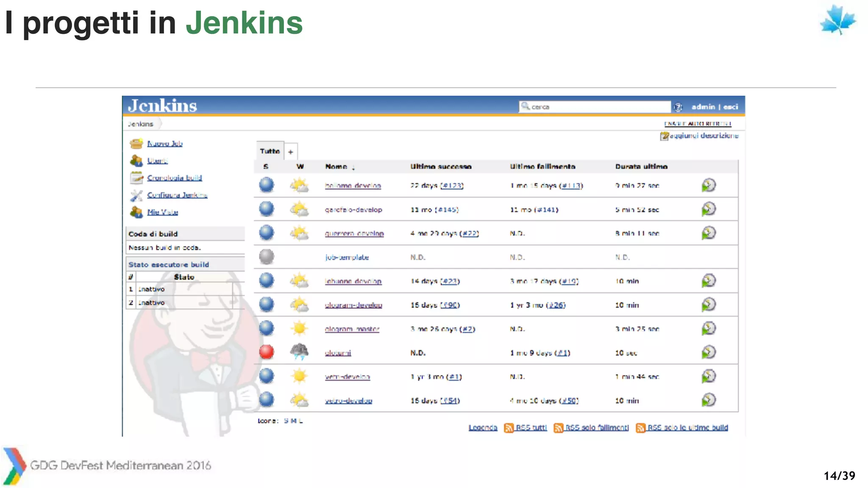
Task: Click the admin user link
Action: [703, 107]
